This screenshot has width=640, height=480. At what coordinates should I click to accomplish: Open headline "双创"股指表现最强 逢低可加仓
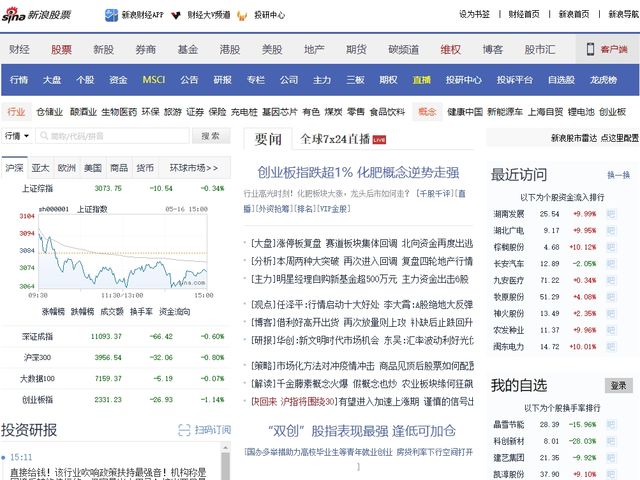pyautogui.click(x=362, y=431)
